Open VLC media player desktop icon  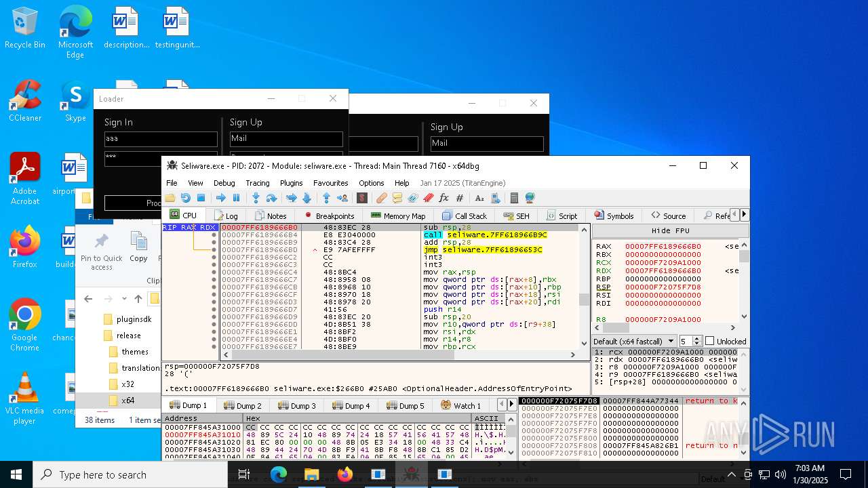[25, 399]
